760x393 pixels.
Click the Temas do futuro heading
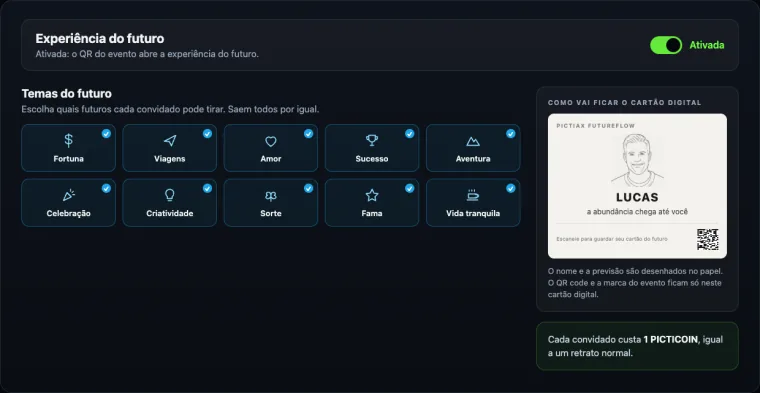(x=66, y=94)
